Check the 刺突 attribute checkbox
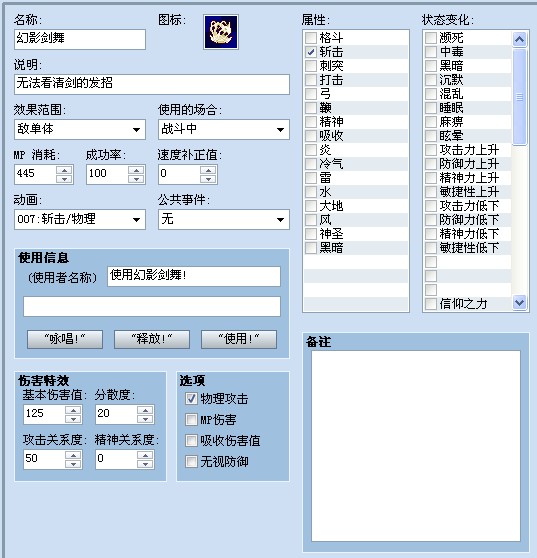The height and width of the screenshot is (558, 537). [311, 66]
